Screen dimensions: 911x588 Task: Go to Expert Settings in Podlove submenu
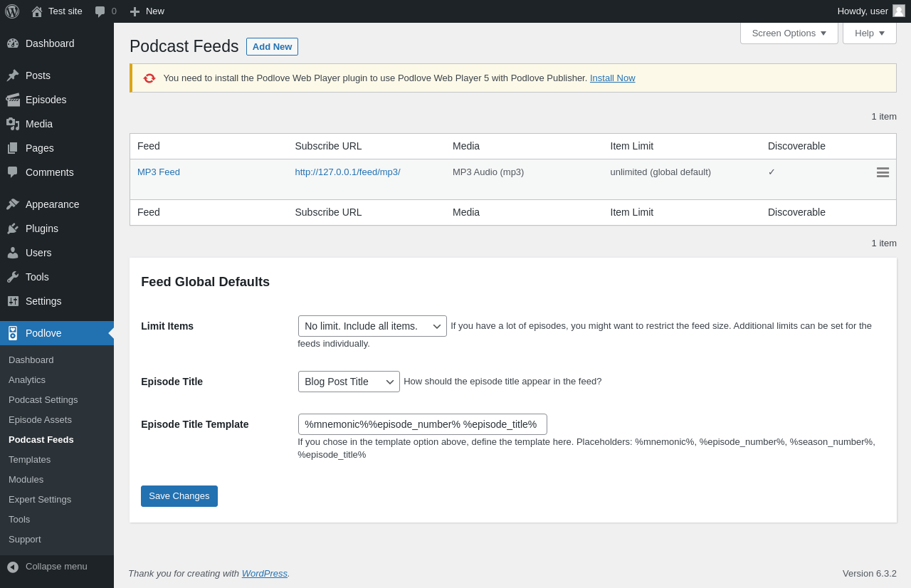(x=40, y=500)
